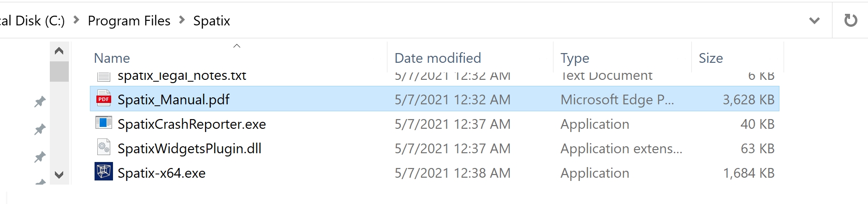Viewport: 868px width, 204px height.
Task: Click the SpatixCrashReporter.exe application icon
Action: coord(104,123)
